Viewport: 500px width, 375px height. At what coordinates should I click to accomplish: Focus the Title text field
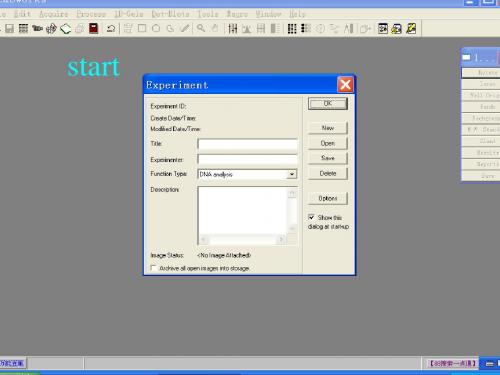coord(247,144)
